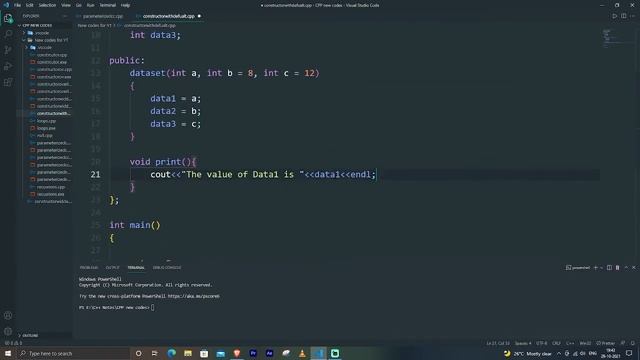The width and height of the screenshot is (640, 360).
Task: Switch to the OUTPUT panel tab
Action: [x=112, y=268]
